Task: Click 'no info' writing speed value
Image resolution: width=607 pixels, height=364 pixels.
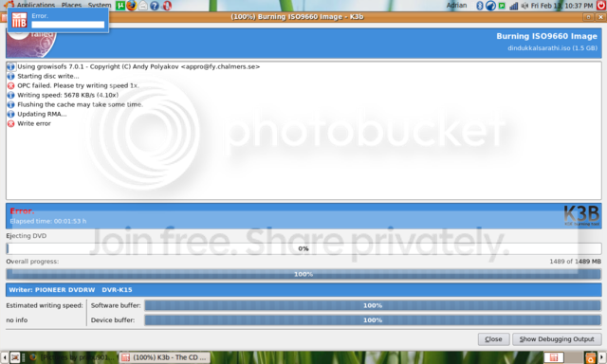Action: (x=17, y=320)
